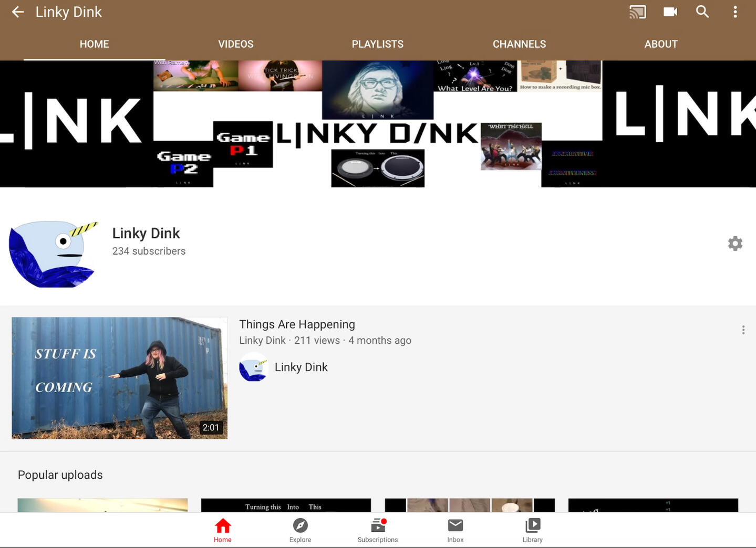Open the Cast to device icon

pyautogui.click(x=637, y=12)
